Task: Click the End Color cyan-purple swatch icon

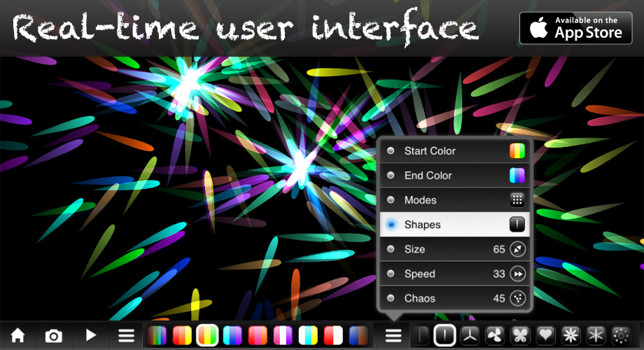Action: coord(517,176)
